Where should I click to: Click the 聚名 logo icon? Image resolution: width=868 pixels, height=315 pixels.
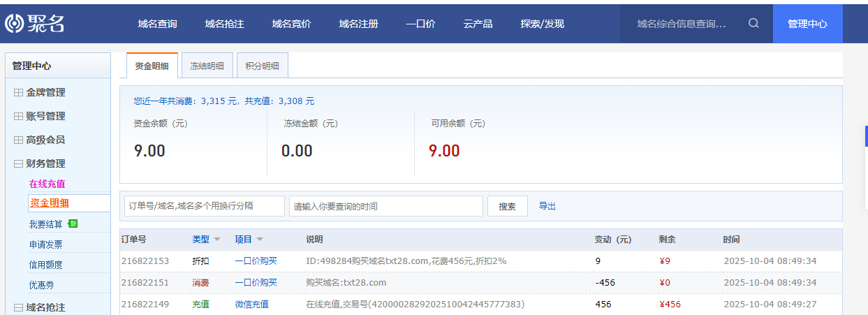coord(14,23)
